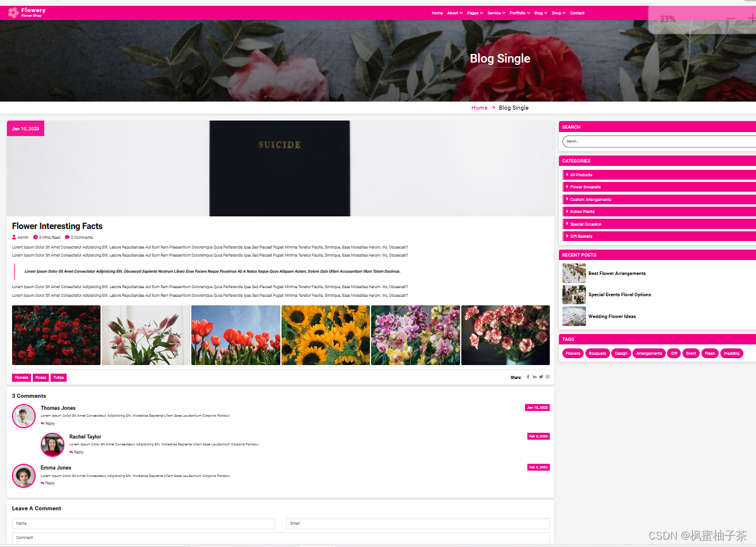The image size is (756, 547).
Task: Click Rachel Taylor's avatar
Action: 52,445
